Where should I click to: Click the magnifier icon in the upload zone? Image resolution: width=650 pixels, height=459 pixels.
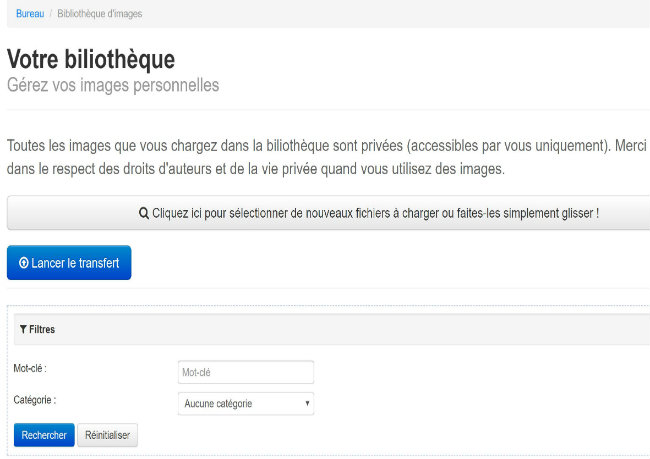click(144, 213)
